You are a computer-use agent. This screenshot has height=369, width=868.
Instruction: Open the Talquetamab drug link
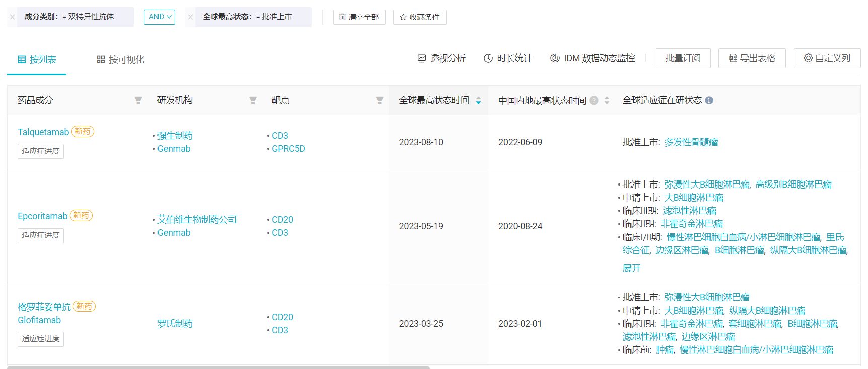click(x=43, y=132)
